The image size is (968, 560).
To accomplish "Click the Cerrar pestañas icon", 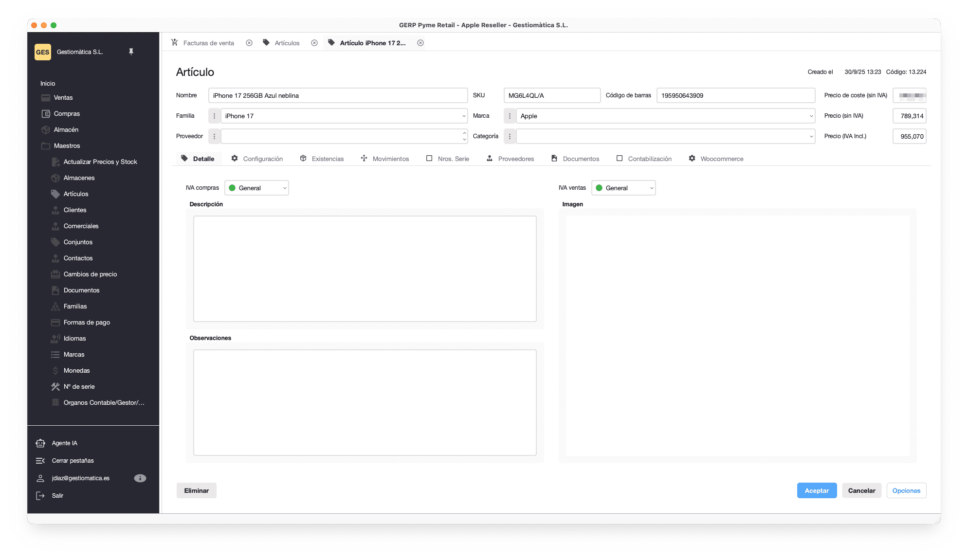I will (40, 461).
